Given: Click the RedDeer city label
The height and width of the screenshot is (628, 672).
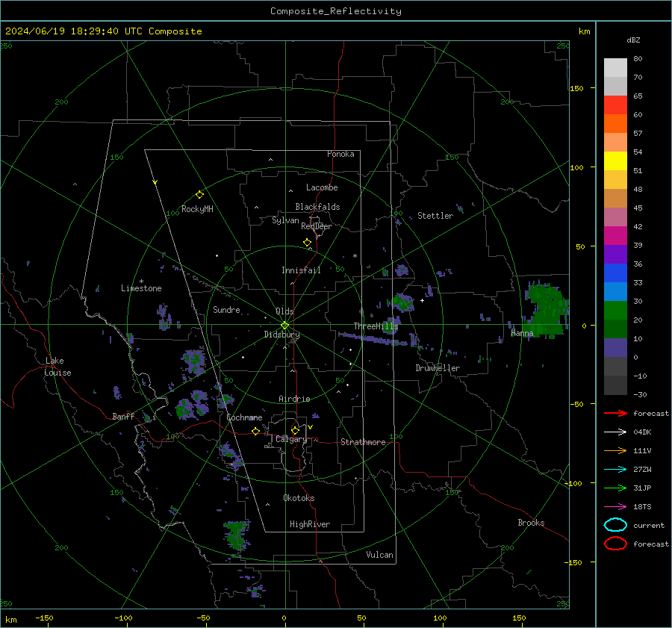Looking at the screenshot, I should pyautogui.click(x=317, y=226).
